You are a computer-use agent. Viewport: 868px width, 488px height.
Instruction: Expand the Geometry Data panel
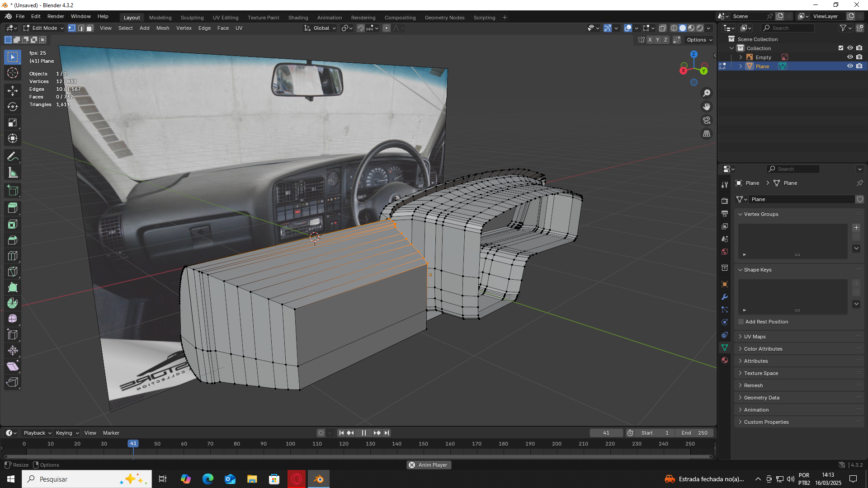point(761,398)
